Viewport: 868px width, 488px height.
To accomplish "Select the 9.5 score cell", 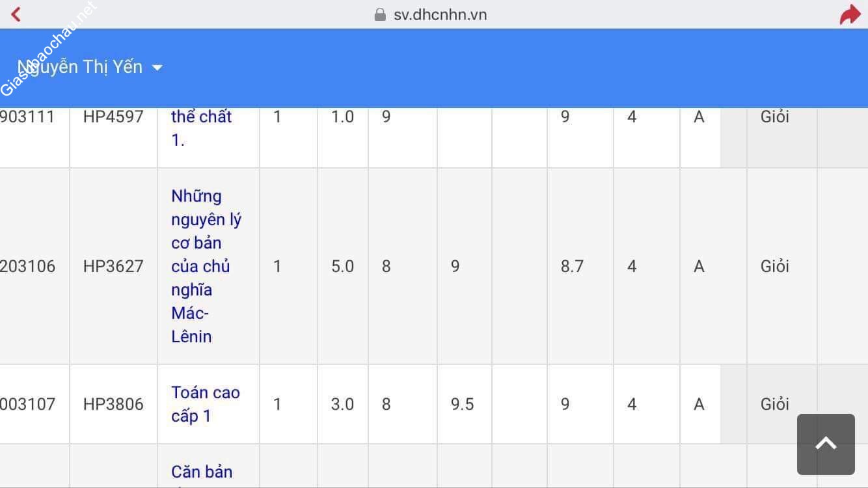I will point(462,404).
